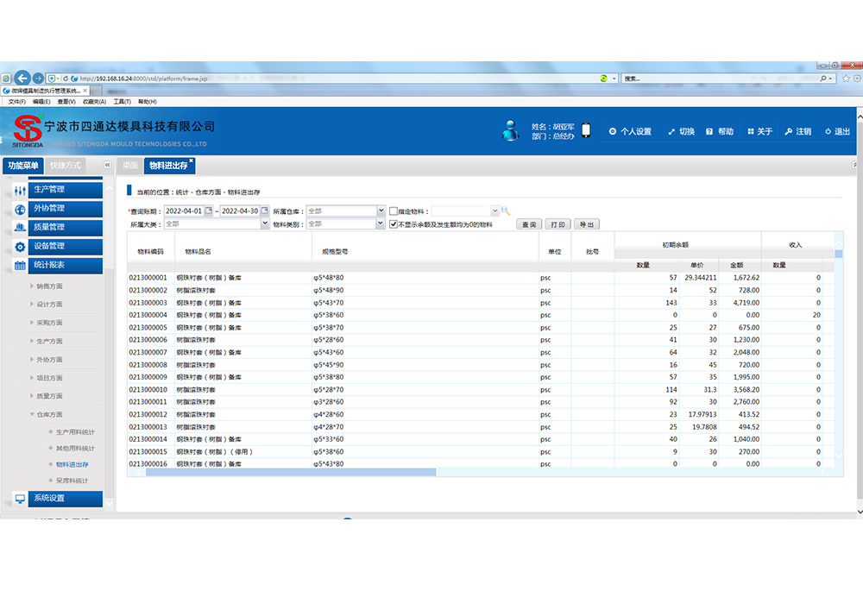This screenshot has width=863, height=616.
Task: Switch to the 桌面 tab
Action: pyautogui.click(x=129, y=165)
